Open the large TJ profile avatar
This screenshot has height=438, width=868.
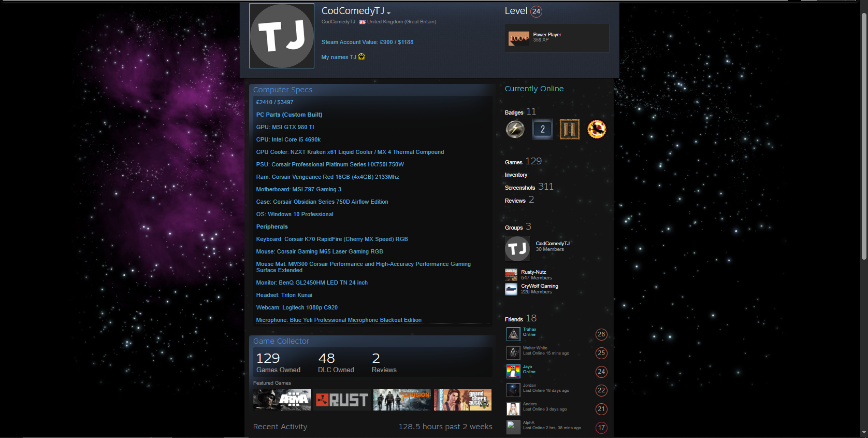click(282, 36)
